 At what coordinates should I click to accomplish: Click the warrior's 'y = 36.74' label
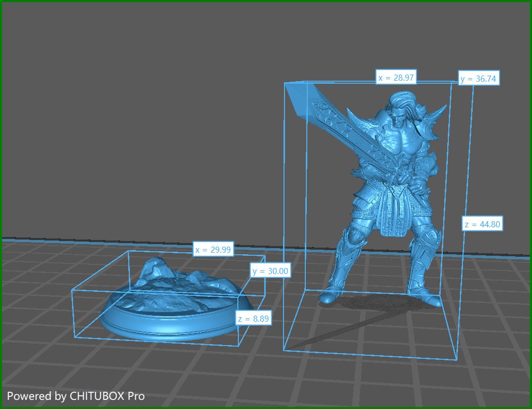[x=479, y=78]
